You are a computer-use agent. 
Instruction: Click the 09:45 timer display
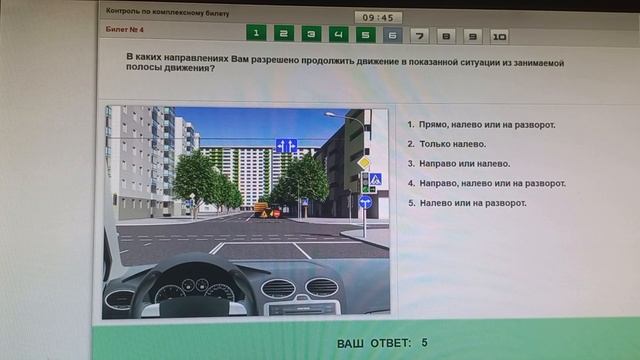click(x=378, y=18)
